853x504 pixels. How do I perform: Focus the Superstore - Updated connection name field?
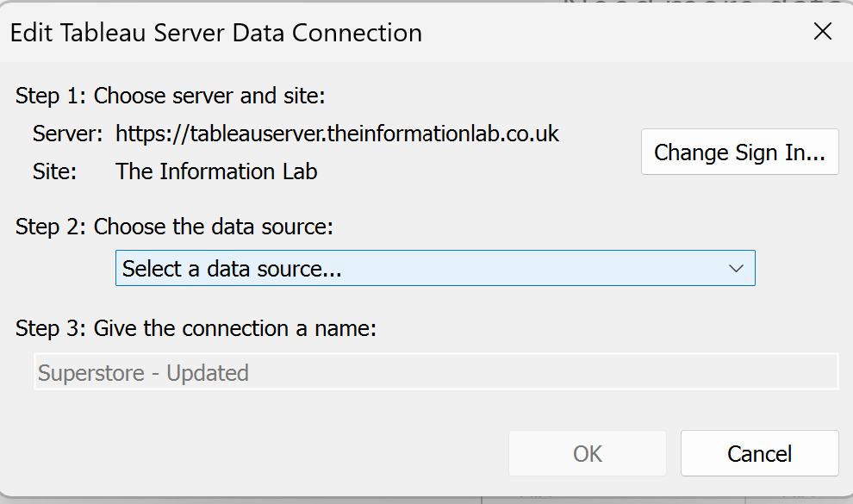tap(436, 372)
